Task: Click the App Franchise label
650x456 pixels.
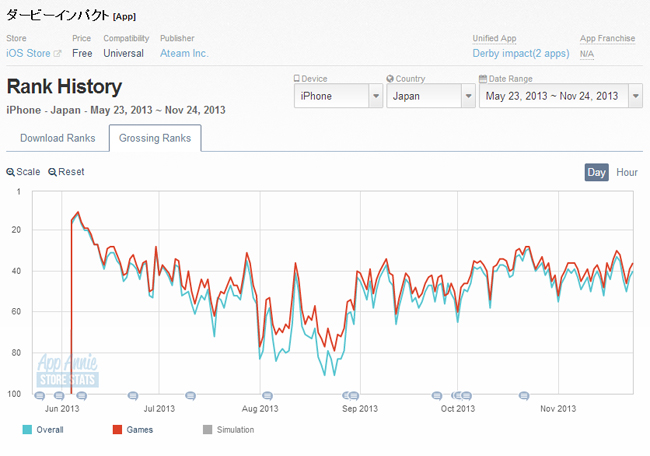Action: tap(607, 38)
